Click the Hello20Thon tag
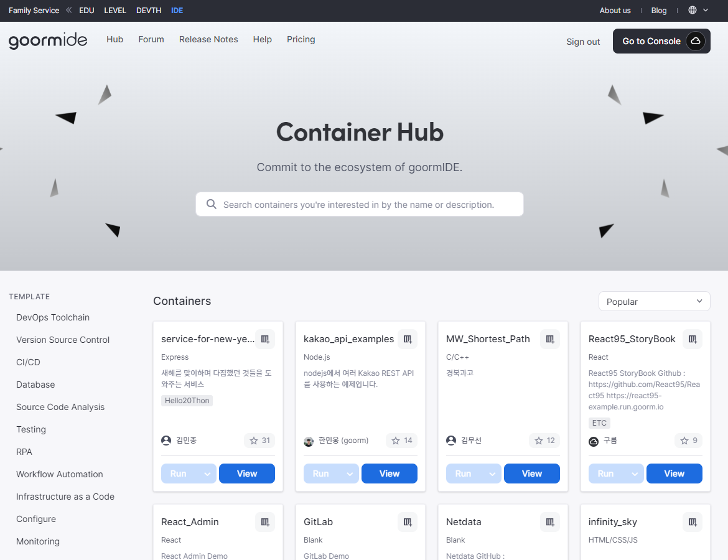Image resolution: width=728 pixels, height=560 pixels. click(x=187, y=401)
